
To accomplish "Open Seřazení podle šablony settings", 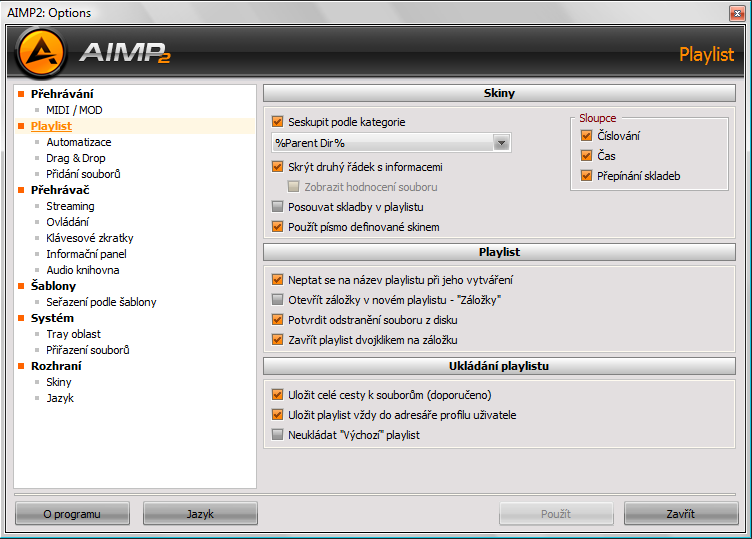I will click(x=101, y=302).
